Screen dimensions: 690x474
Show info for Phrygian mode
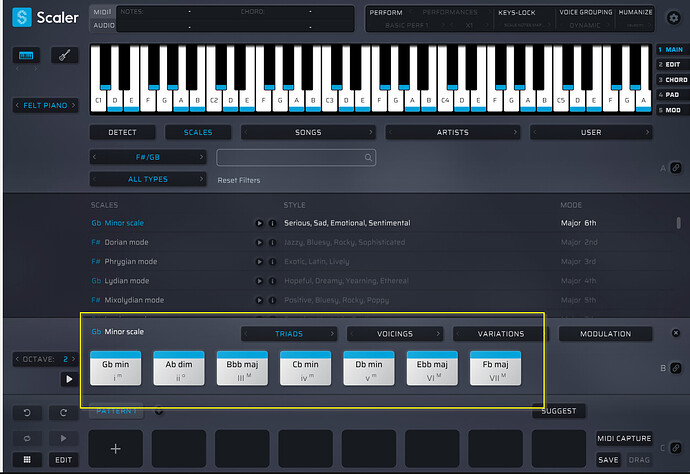coord(272,262)
